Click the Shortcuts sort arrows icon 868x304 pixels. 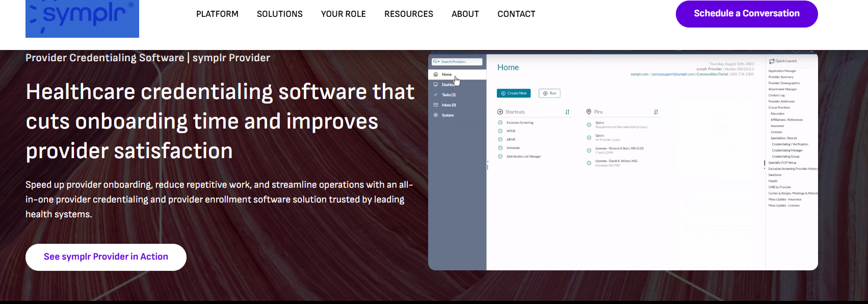(567, 112)
